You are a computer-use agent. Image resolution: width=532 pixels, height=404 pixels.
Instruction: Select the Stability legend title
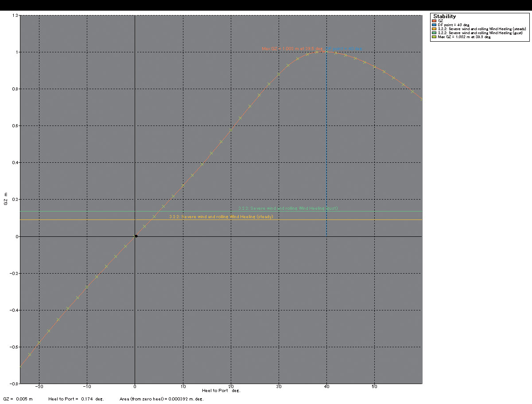(x=444, y=16)
